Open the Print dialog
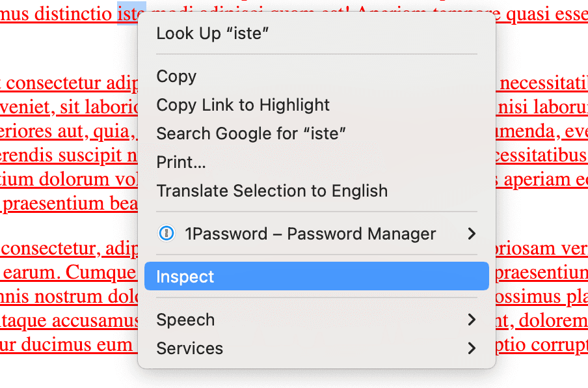 tap(182, 162)
